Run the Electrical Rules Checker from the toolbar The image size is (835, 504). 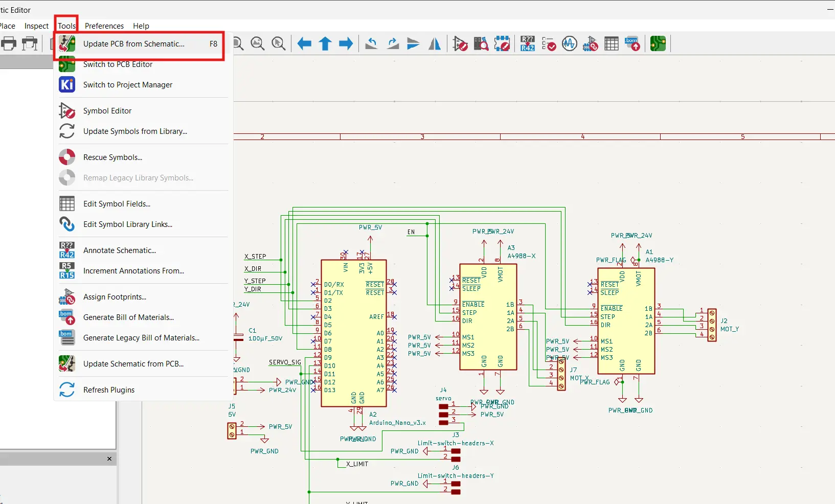pos(548,43)
